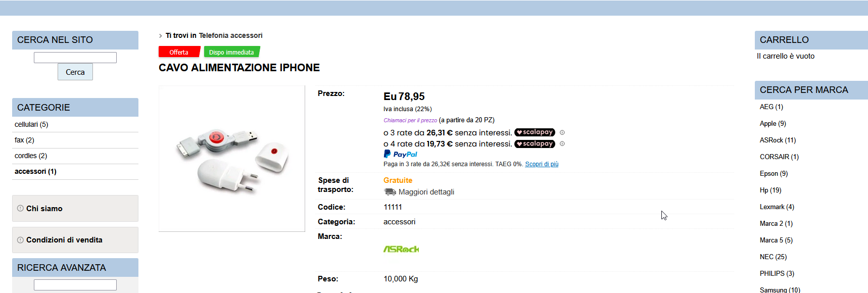
Task: Open the iPhone cable product image
Action: click(x=232, y=159)
